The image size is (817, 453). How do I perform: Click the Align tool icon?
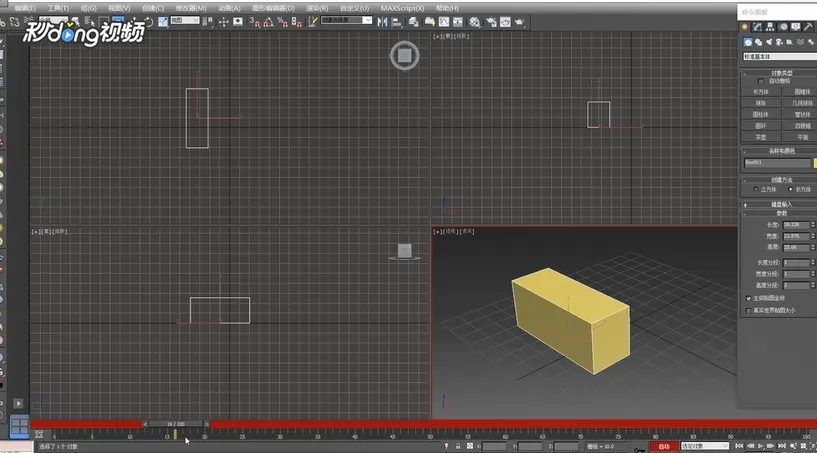[x=397, y=21]
